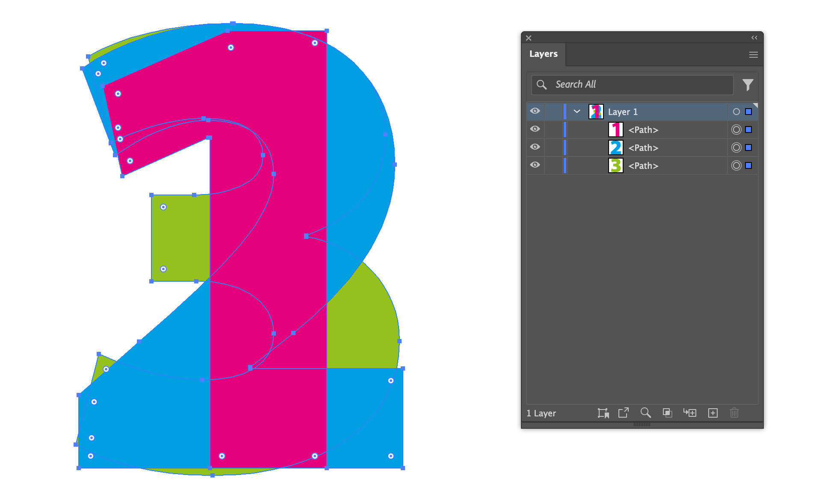Open the Layers panel hamburger menu
The height and width of the screenshot is (504, 825).
(754, 55)
